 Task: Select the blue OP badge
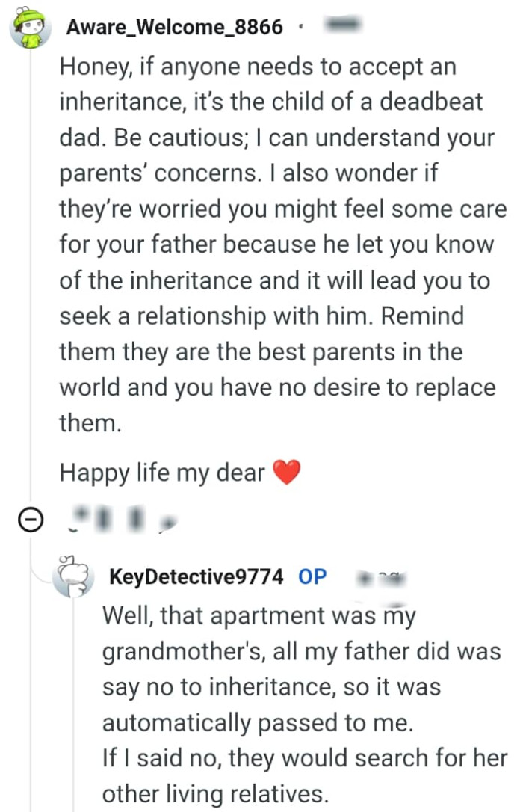[x=312, y=576]
